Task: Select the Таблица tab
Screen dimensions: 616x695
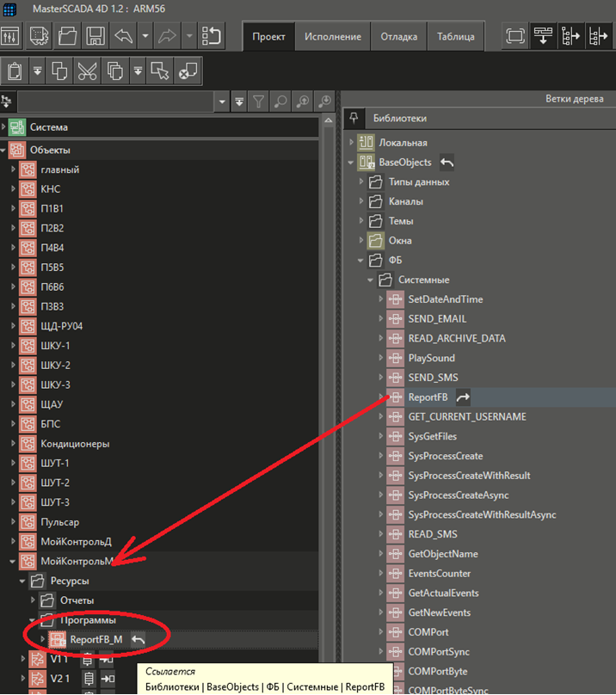Action: pos(455,37)
